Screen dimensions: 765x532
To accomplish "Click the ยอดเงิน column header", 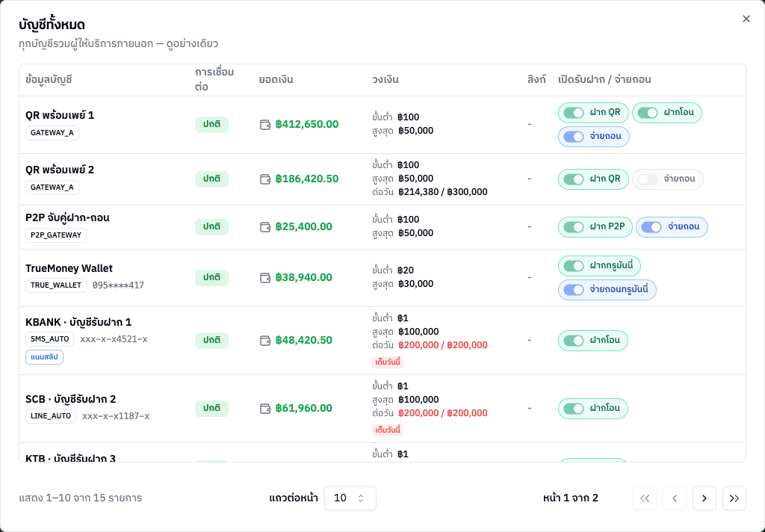I will 276,79.
